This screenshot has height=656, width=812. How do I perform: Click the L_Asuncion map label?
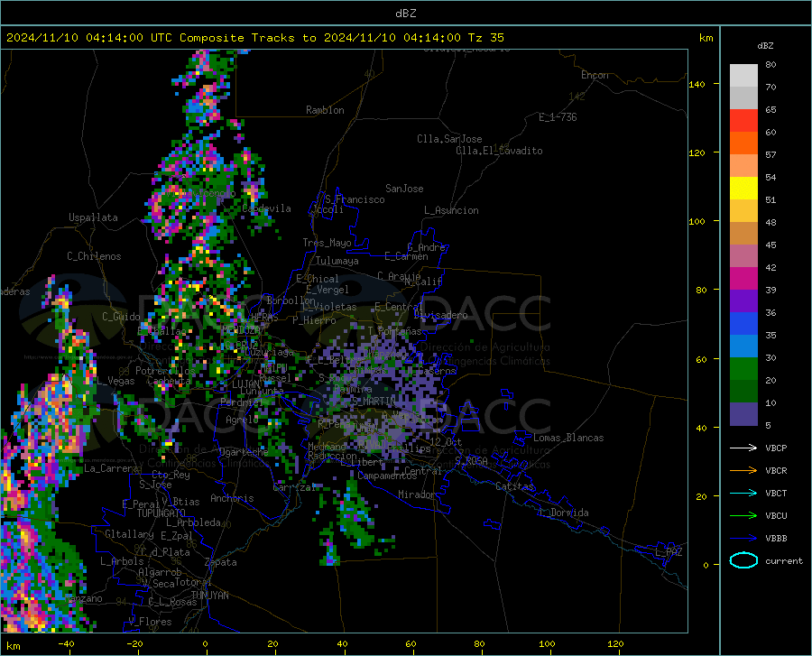click(x=451, y=210)
